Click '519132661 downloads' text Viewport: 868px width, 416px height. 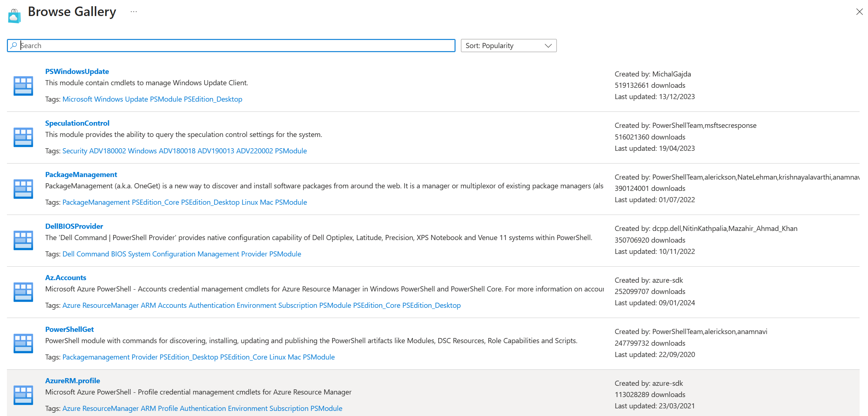[650, 85]
